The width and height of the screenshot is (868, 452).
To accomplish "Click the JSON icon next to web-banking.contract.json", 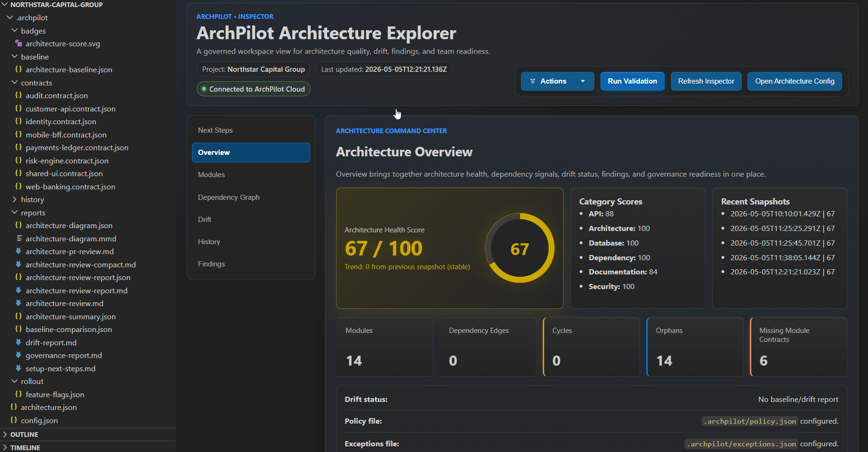I will pos(18,187).
